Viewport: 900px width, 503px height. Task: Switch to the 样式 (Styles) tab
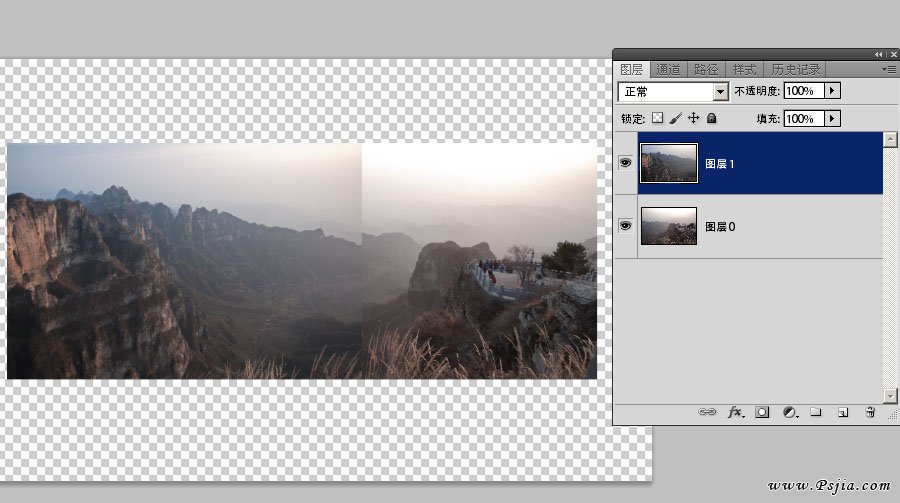[x=744, y=70]
